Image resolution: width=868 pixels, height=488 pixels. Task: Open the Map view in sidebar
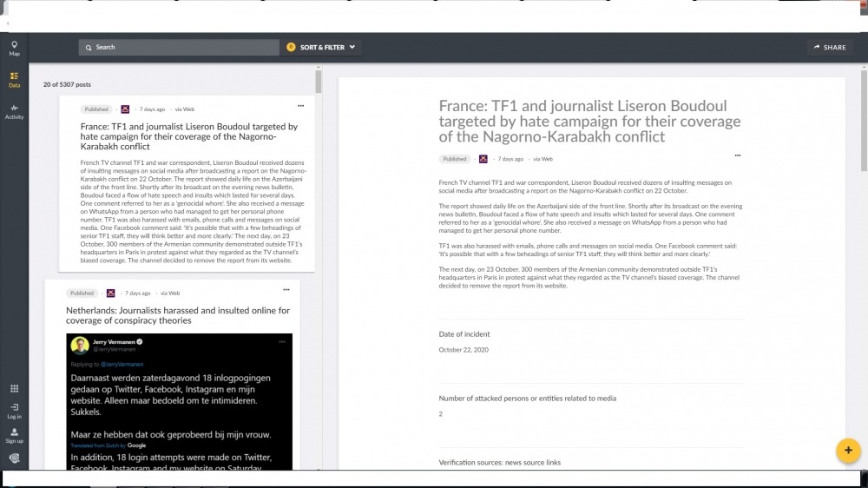[15, 48]
